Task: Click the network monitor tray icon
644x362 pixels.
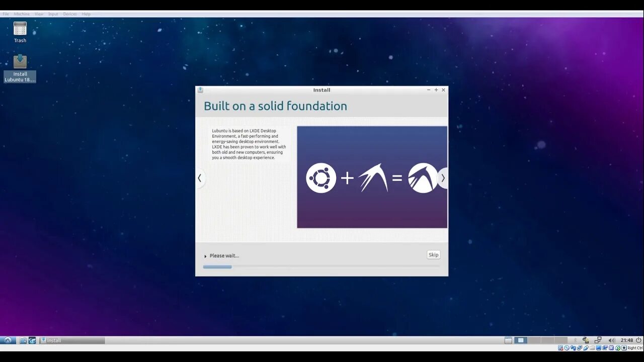Action: click(x=598, y=340)
